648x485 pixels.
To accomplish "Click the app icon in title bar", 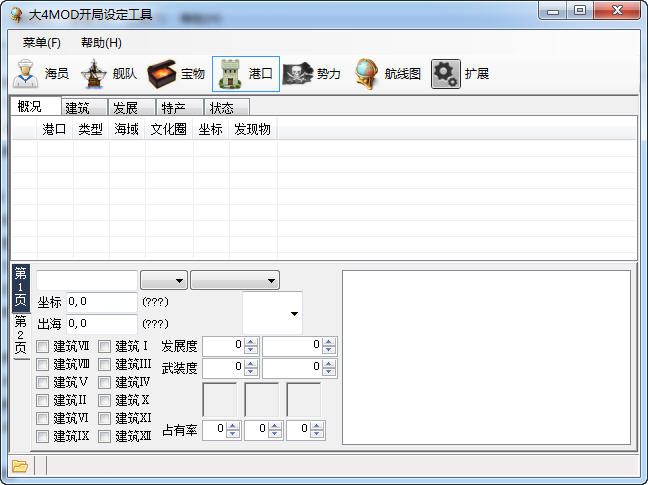I will (x=16, y=14).
